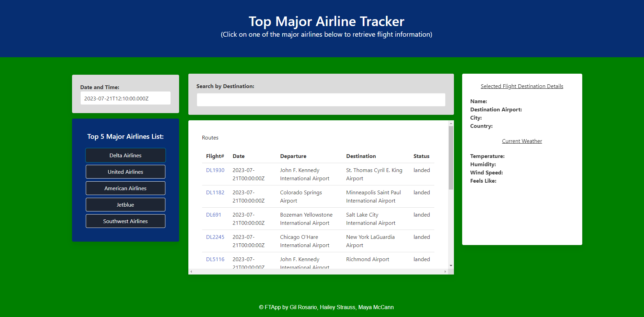Open flight details for DL1930
This screenshot has width=644, height=317.
(215, 170)
